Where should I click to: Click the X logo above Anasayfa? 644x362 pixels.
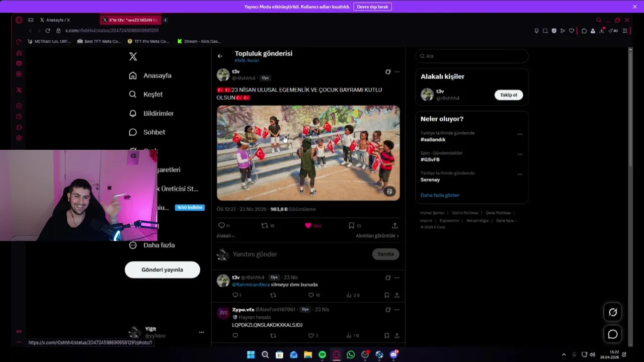133,56
